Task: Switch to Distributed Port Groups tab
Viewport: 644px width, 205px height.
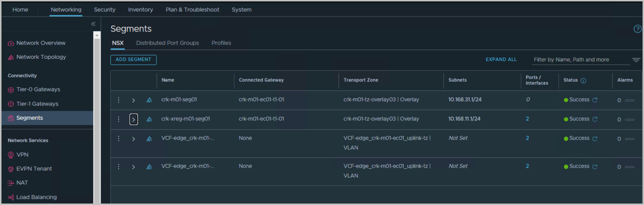Action: pyautogui.click(x=167, y=43)
